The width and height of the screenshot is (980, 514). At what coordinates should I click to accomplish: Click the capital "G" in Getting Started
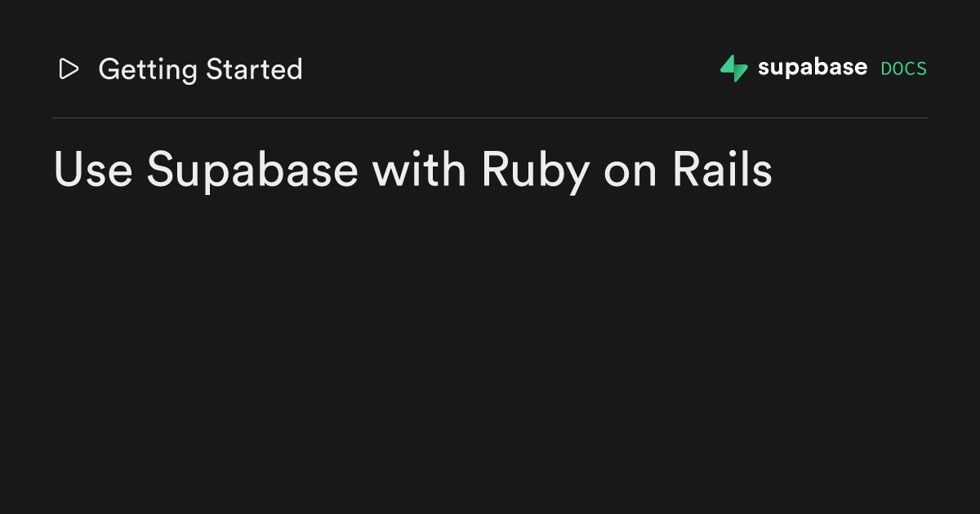click(x=109, y=69)
